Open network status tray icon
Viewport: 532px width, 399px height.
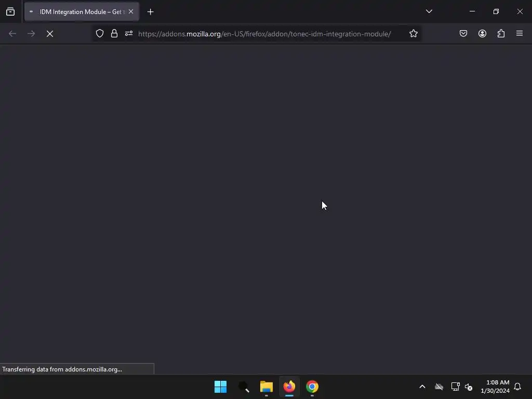(455, 387)
